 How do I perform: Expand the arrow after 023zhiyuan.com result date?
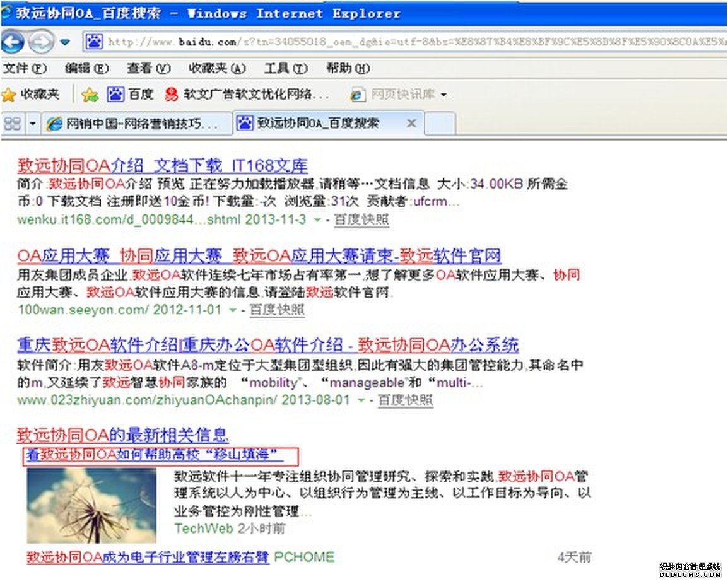[x=361, y=400]
